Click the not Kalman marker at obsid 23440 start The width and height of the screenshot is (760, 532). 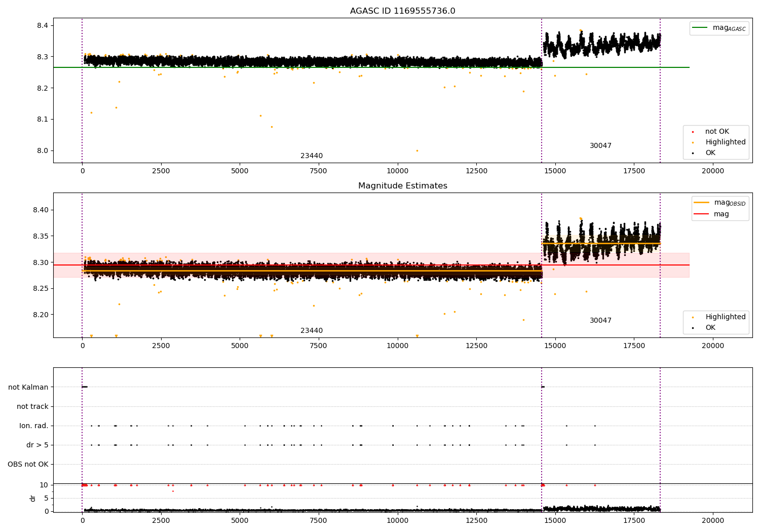(85, 387)
